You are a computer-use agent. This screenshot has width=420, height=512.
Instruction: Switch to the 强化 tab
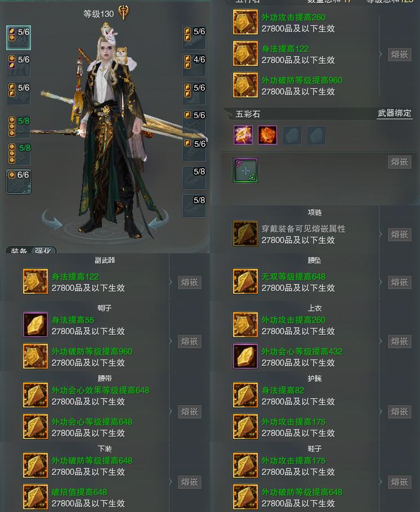(44, 250)
